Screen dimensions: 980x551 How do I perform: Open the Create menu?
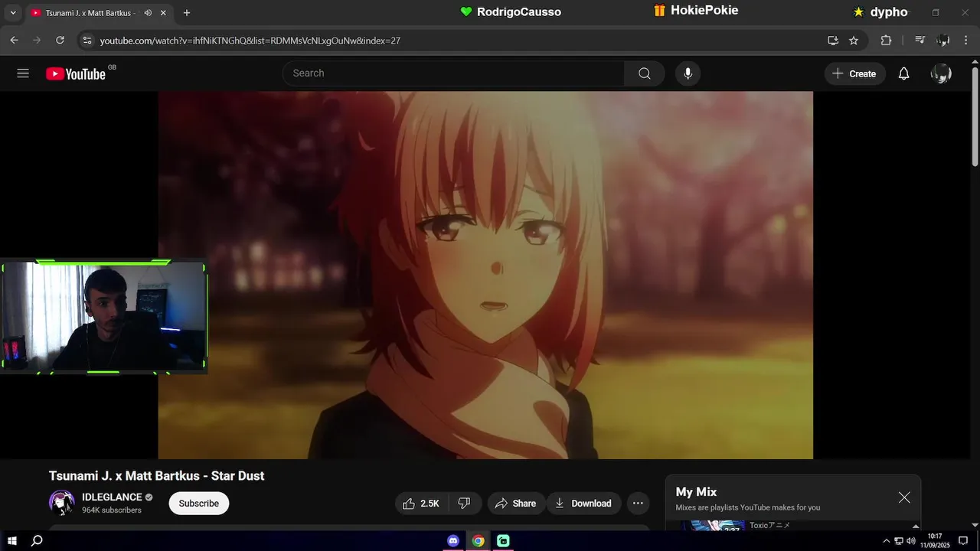pos(854,73)
